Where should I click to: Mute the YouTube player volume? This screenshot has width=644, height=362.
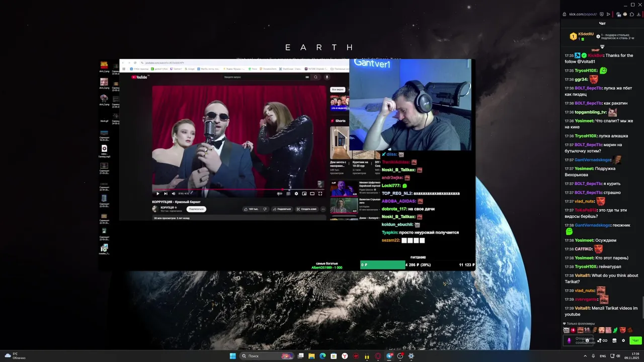[x=174, y=194]
